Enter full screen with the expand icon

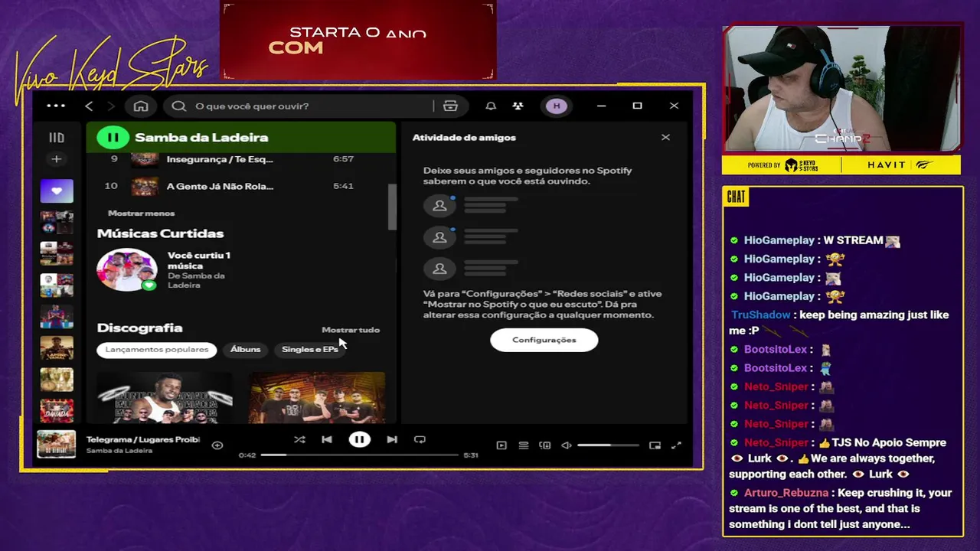pyautogui.click(x=677, y=445)
